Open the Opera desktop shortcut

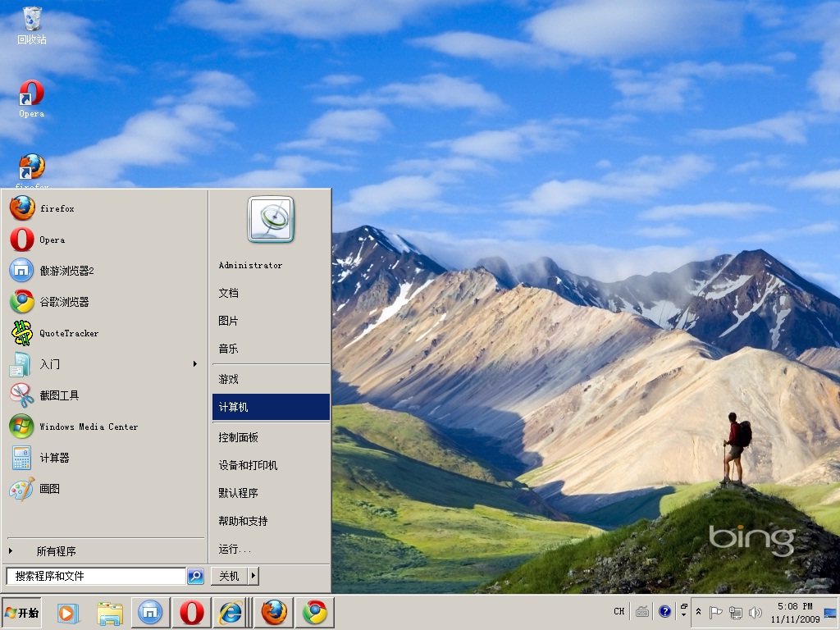pos(32,98)
